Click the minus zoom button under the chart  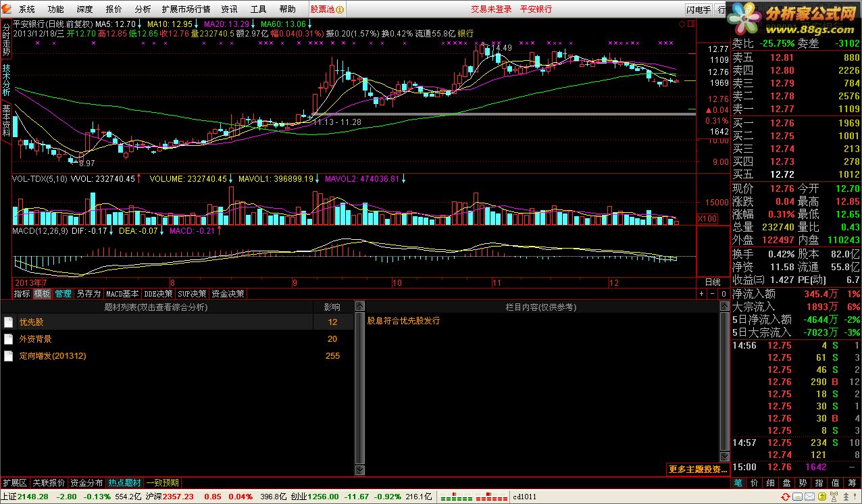[x=711, y=294]
